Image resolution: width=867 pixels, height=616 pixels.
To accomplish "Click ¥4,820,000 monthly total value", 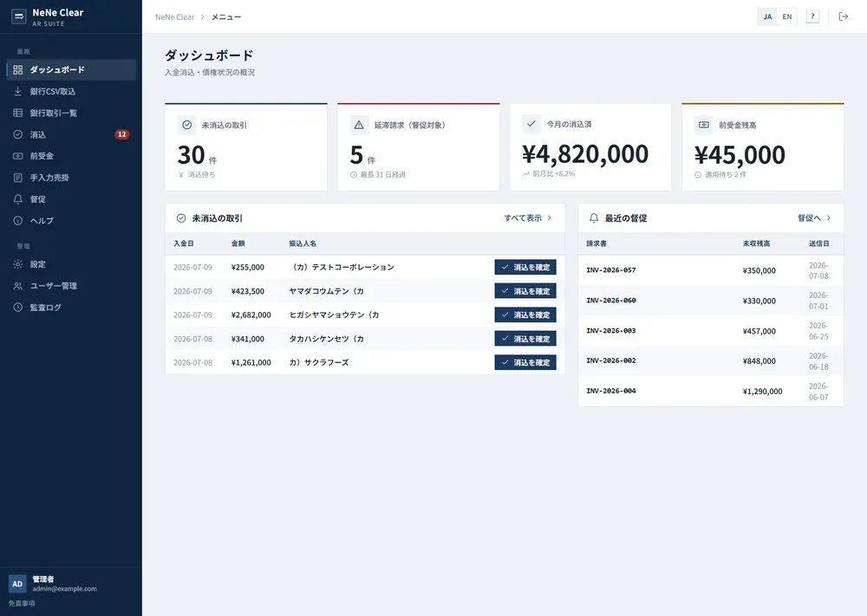I will coord(585,153).
